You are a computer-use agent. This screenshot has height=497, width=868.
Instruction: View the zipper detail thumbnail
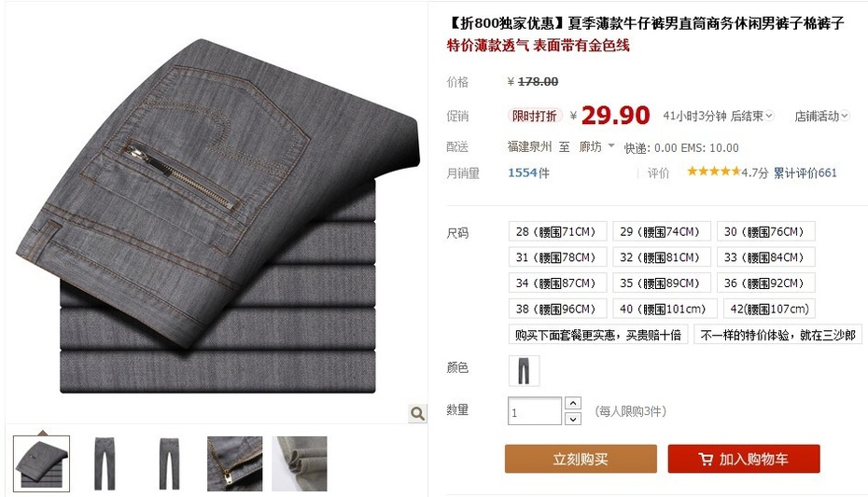click(234, 463)
